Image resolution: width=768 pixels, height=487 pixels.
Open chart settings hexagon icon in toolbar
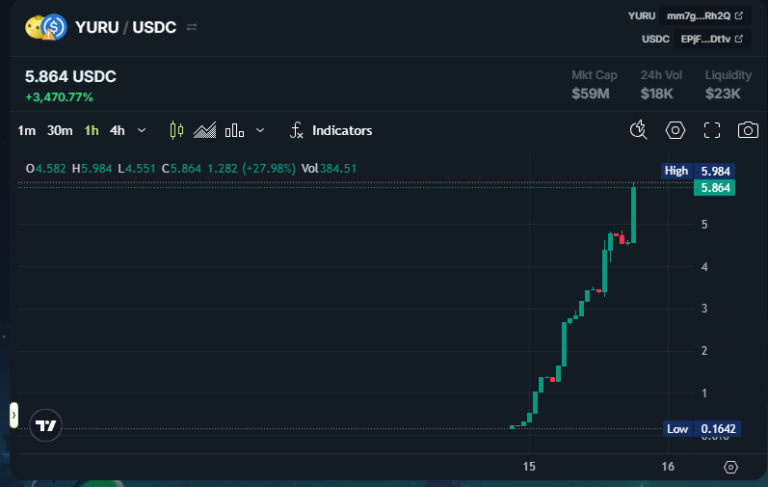tap(676, 130)
